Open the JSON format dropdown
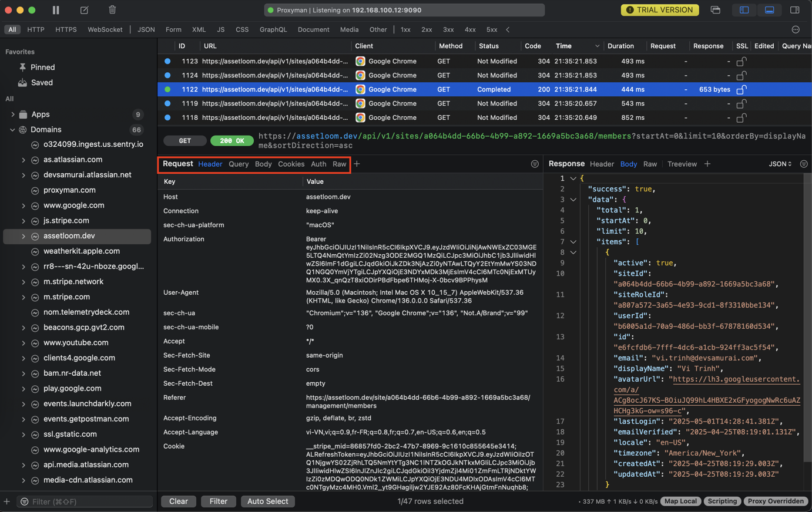The height and width of the screenshot is (512, 812). pos(780,164)
